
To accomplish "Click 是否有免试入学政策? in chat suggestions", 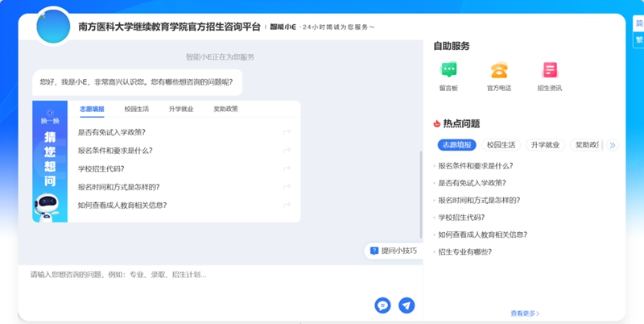I will [x=112, y=132].
